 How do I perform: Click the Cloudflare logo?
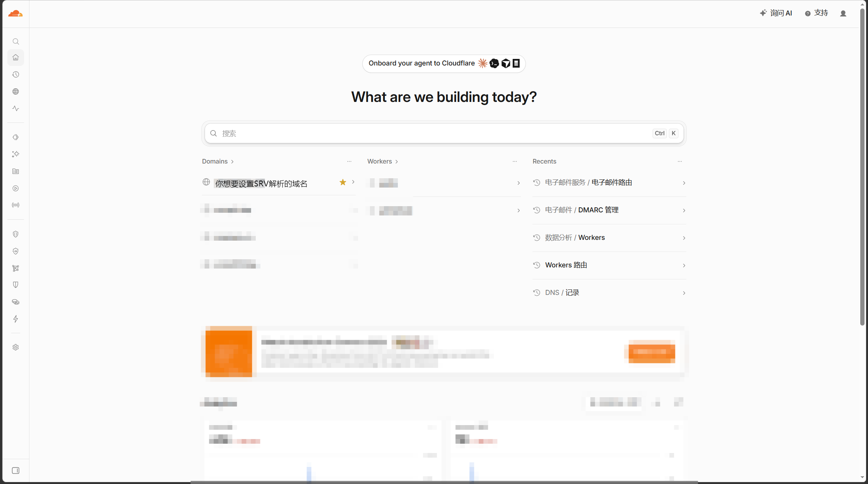(x=15, y=14)
